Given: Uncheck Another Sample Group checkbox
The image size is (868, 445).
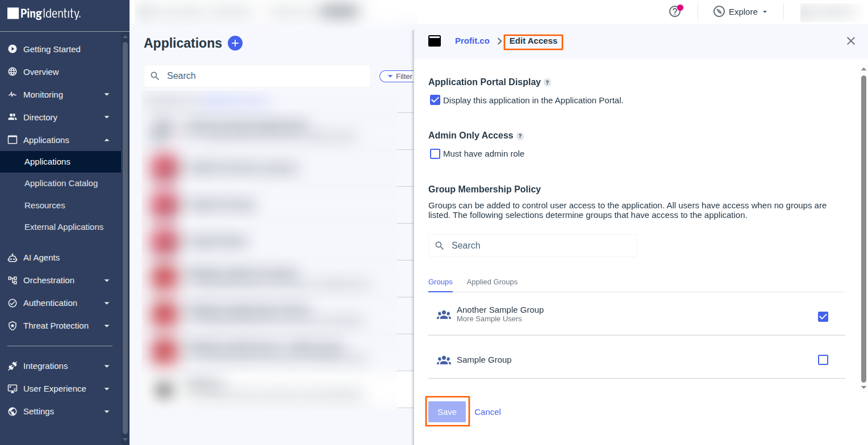Looking at the screenshot, I should 823,316.
